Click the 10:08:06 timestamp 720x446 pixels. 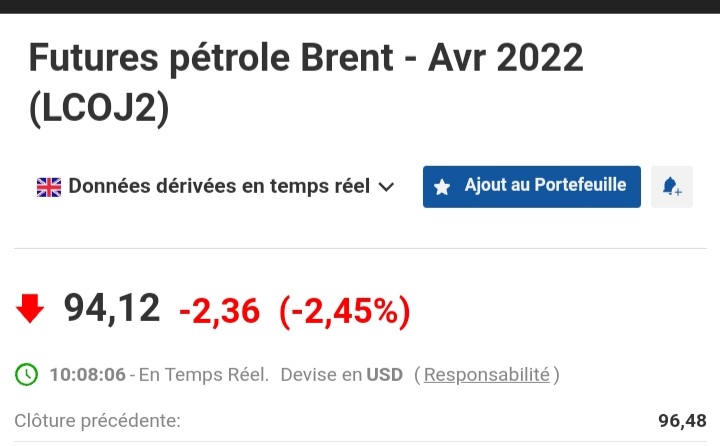click(x=87, y=375)
